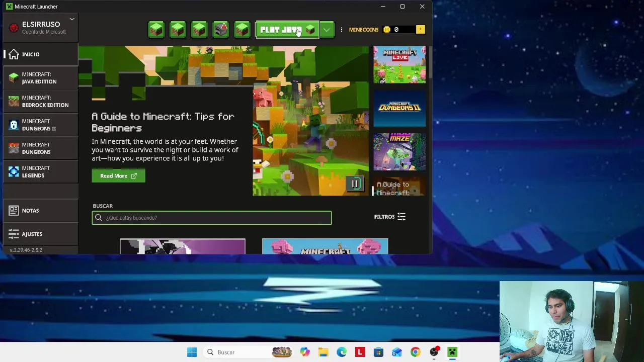Screen dimensions: 644x362
Task: Click the ELSIRRUSO profile avatar
Action: pyautogui.click(x=14, y=28)
